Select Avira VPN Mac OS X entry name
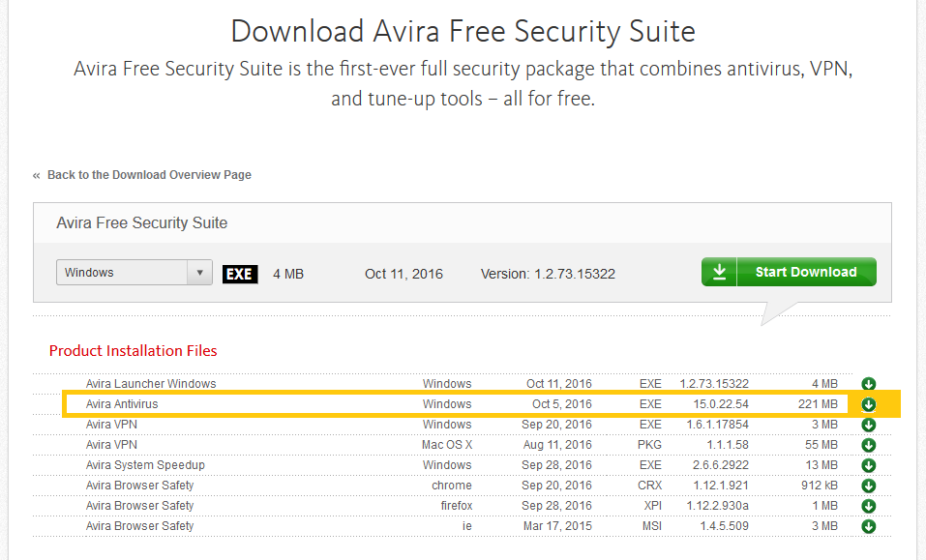The width and height of the screenshot is (926, 560). (111, 445)
